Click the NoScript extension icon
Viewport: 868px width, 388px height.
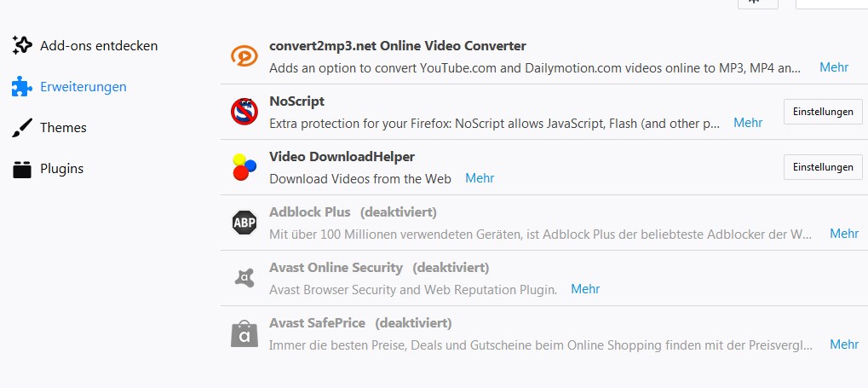[x=244, y=112]
